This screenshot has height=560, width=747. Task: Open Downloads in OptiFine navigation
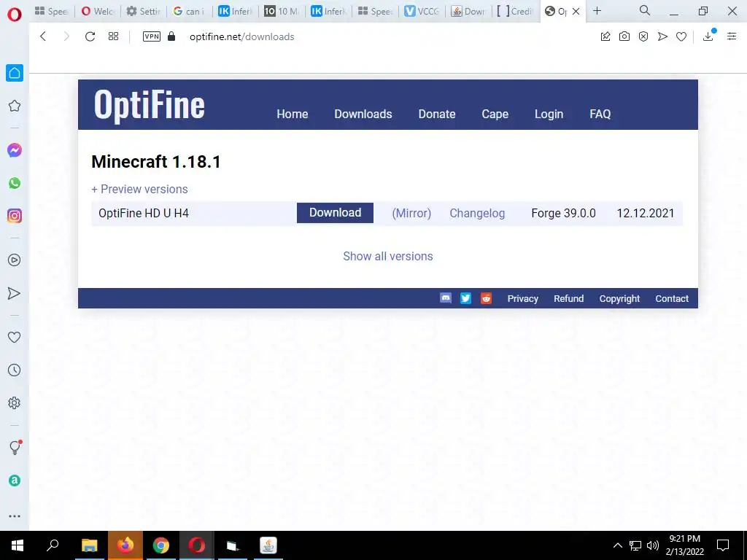coord(363,114)
